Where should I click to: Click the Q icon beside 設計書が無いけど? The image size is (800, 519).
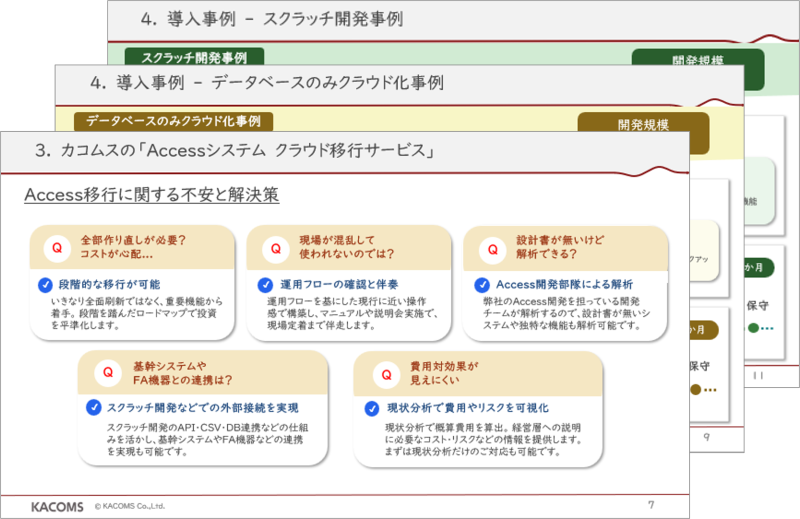(x=490, y=246)
